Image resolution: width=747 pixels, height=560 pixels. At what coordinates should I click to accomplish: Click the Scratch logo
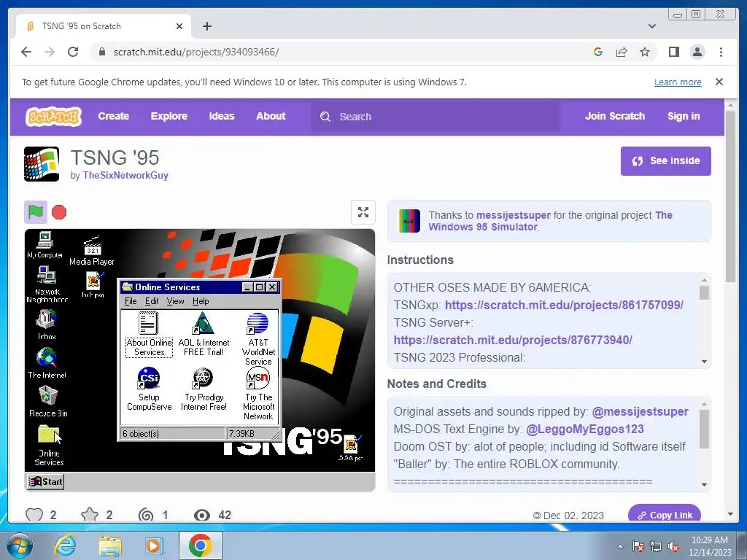(53, 117)
